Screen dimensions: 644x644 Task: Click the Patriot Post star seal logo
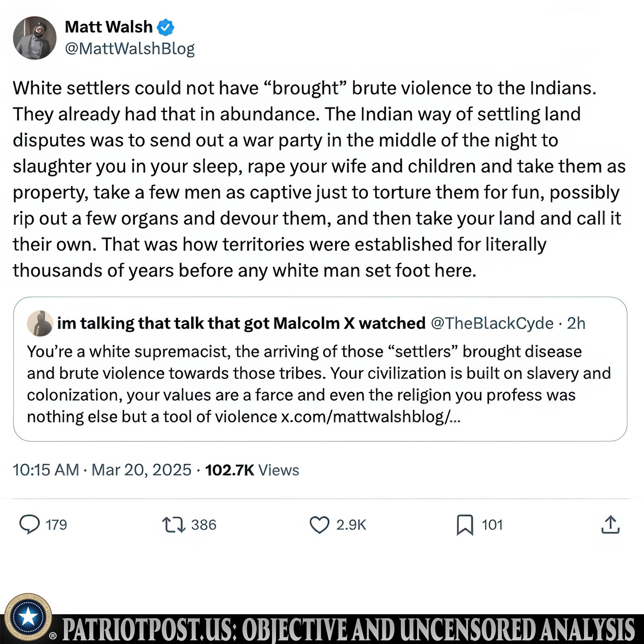tap(28, 617)
